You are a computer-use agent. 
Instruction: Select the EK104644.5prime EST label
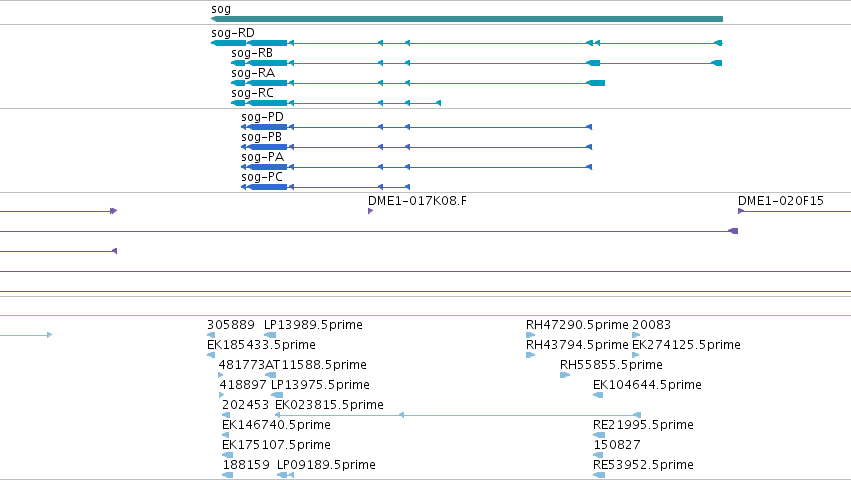click(647, 385)
